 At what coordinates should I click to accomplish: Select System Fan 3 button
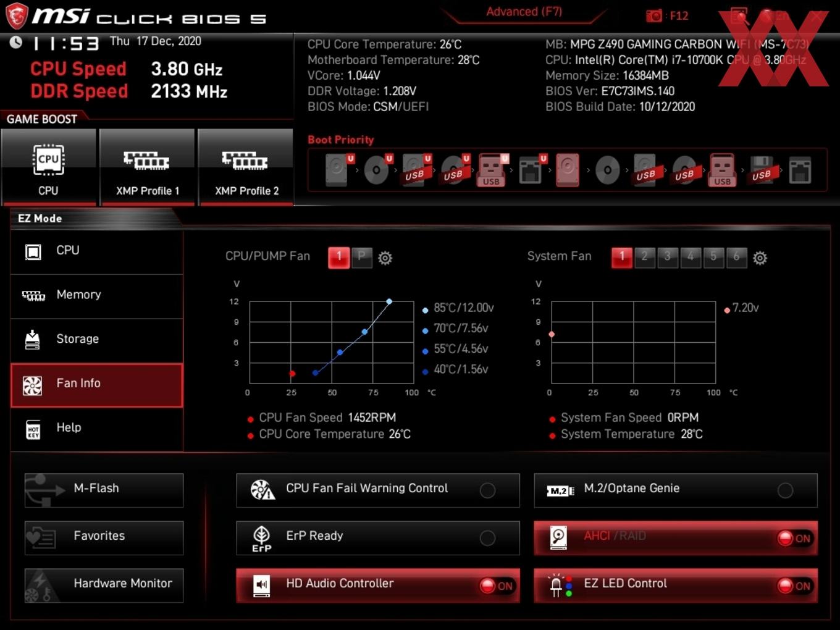(x=667, y=257)
